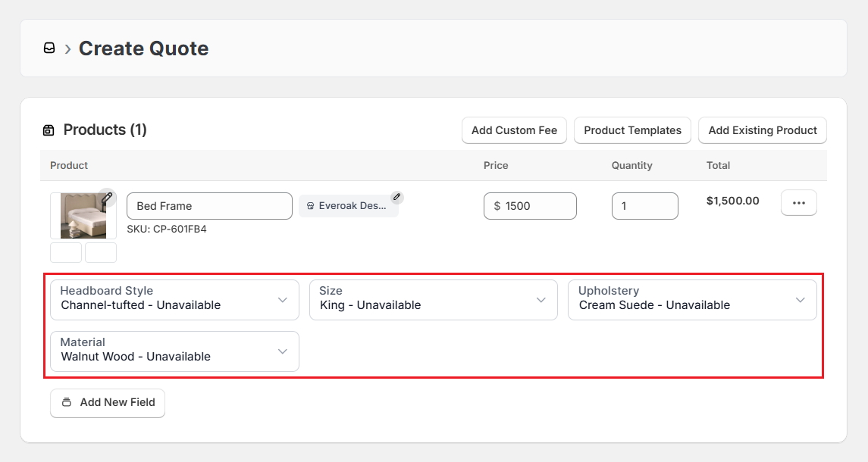Click the Total column header
868x462 pixels.
718,165
